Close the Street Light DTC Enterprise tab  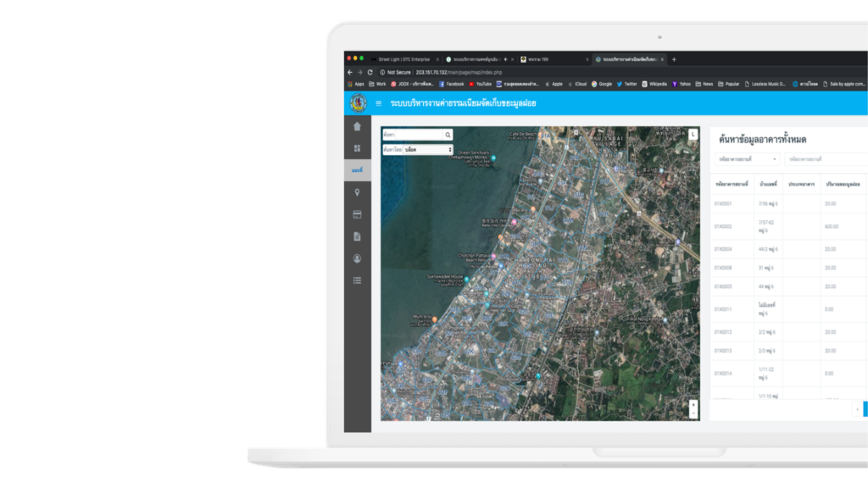437,59
